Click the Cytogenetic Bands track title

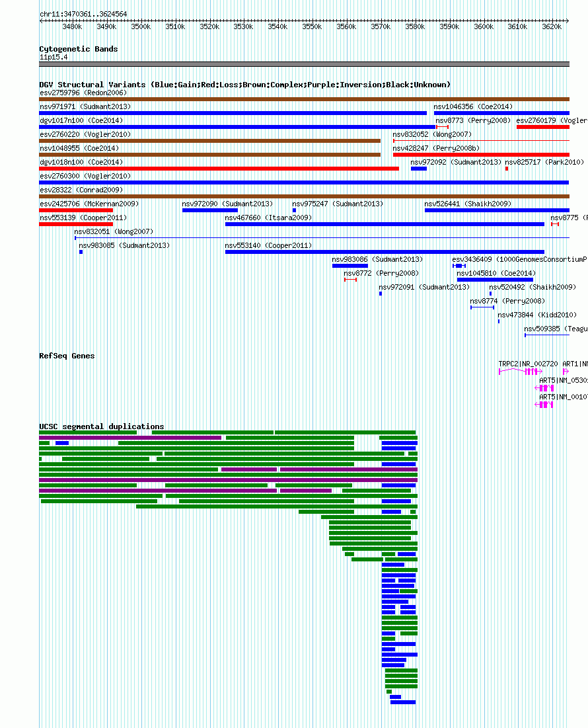tap(79, 49)
